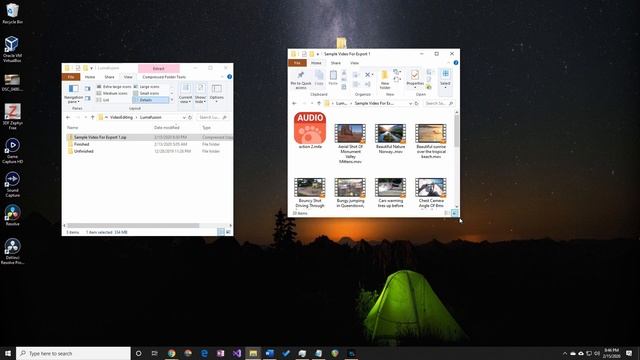This screenshot has width=640, height=360.
Task: Open File tab in LumaFusion window
Action: [x=71, y=77]
